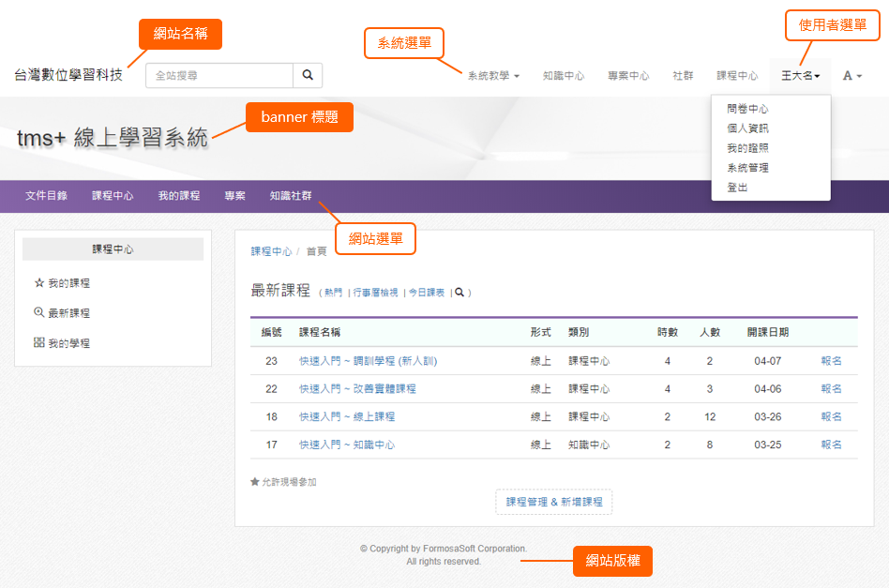Go to 文件目錄 in the purple navigation bar
Image resolution: width=889 pixels, height=588 pixels.
pyautogui.click(x=46, y=196)
